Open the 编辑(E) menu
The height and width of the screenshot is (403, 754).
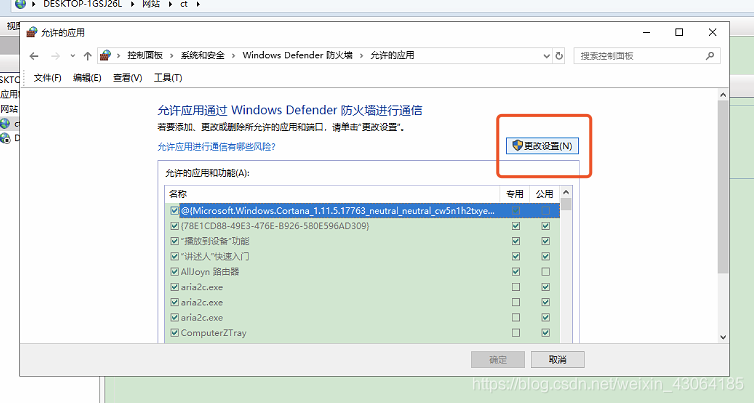[87, 77]
